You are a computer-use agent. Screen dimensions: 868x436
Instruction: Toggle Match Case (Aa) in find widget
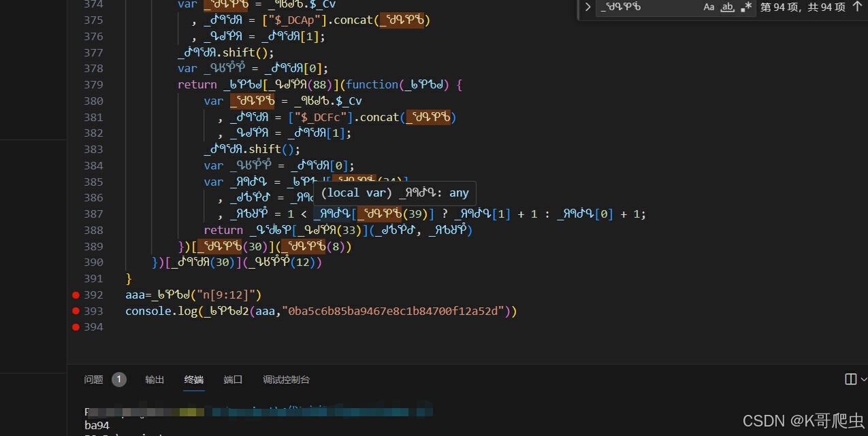click(x=709, y=7)
